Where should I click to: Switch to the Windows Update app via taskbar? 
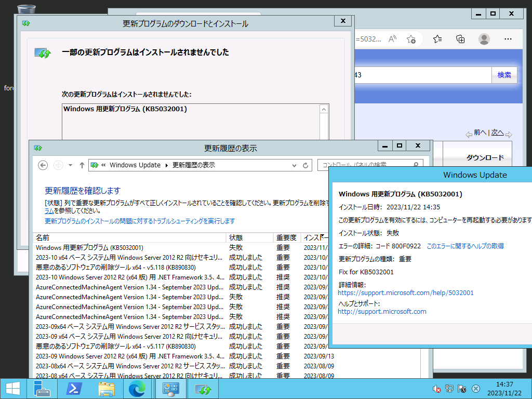tap(203, 389)
